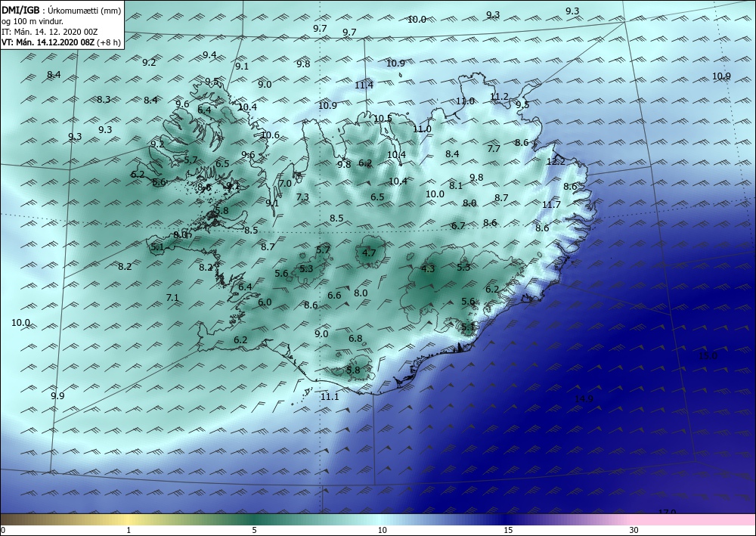
Task: Click the legend tick label 30
Action: coord(634,531)
